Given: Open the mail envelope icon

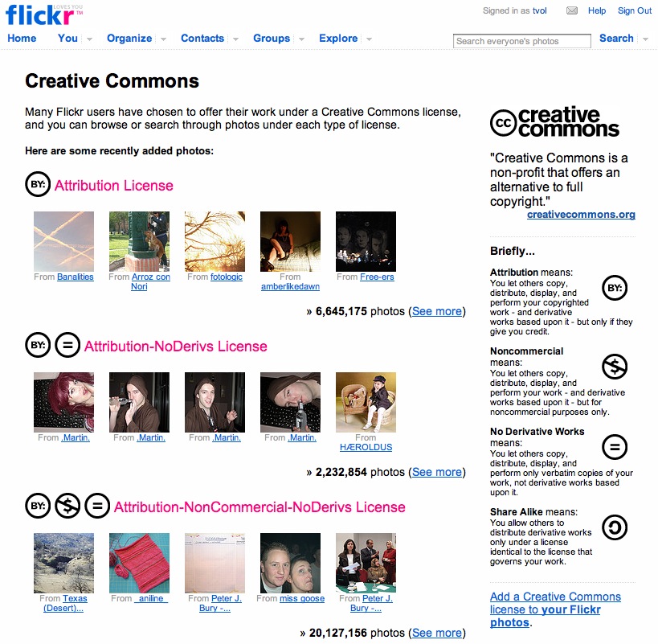Looking at the screenshot, I should coord(571,10).
